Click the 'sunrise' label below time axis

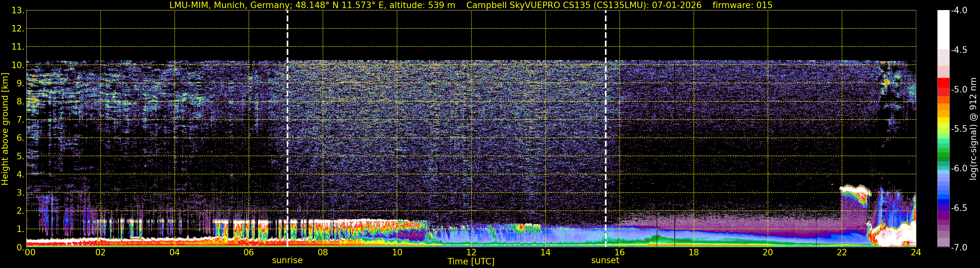click(287, 260)
